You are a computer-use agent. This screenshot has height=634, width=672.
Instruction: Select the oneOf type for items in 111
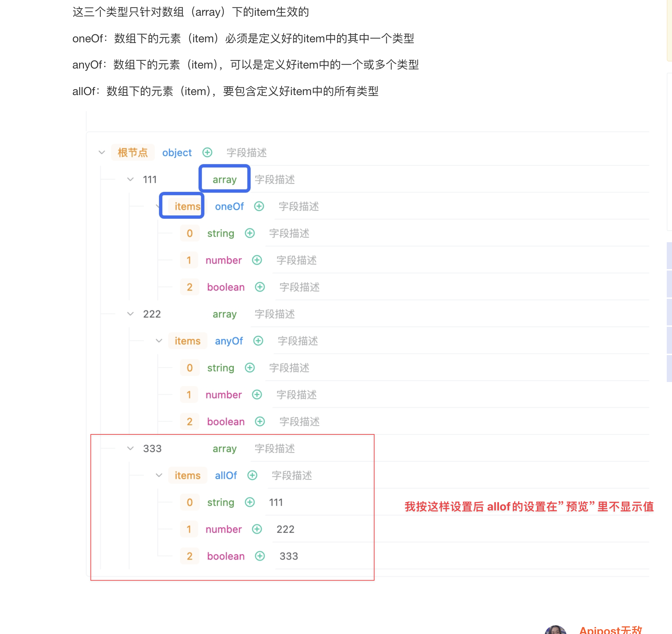coord(228,206)
